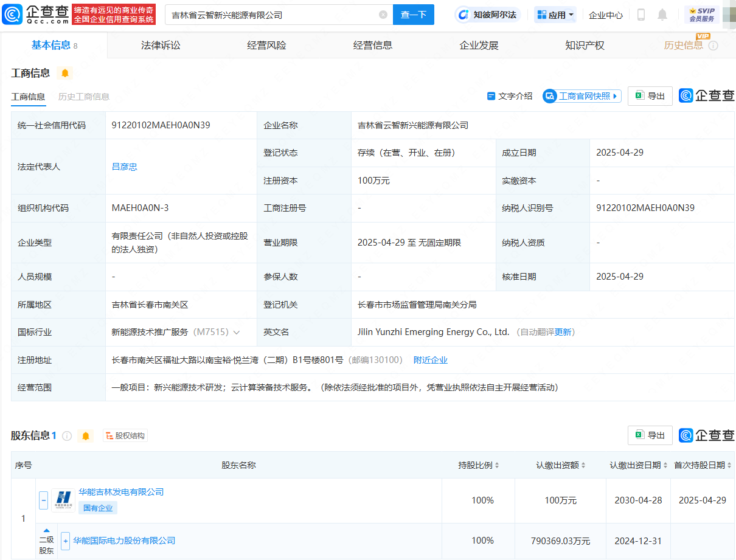Click the info icon beside 历史信息

coord(713,46)
